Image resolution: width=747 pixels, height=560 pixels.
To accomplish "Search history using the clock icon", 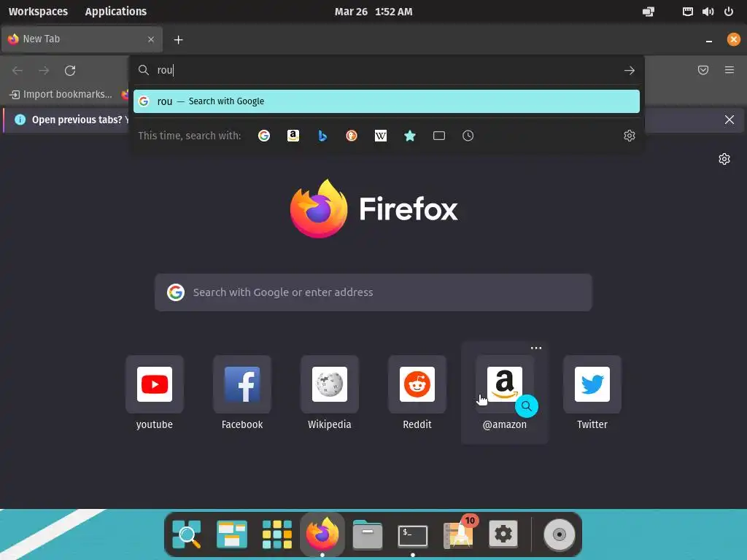I will pyautogui.click(x=468, y=136).
